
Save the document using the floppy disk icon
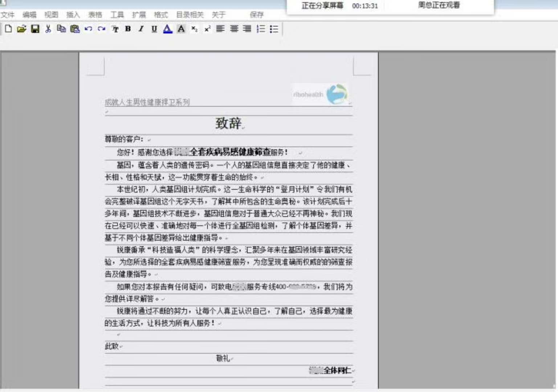[x=35, y=29]
